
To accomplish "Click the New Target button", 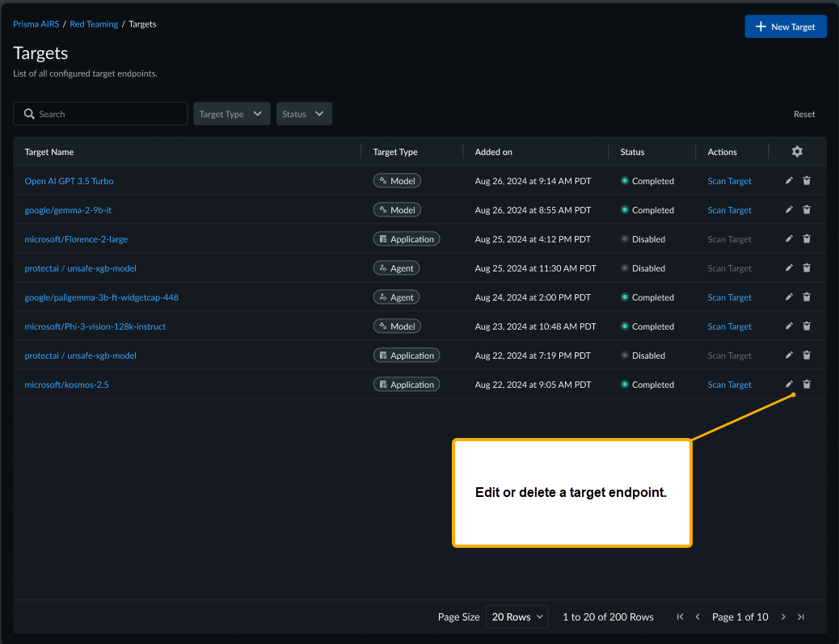I will pyautogui.click(x=785, y=27).
